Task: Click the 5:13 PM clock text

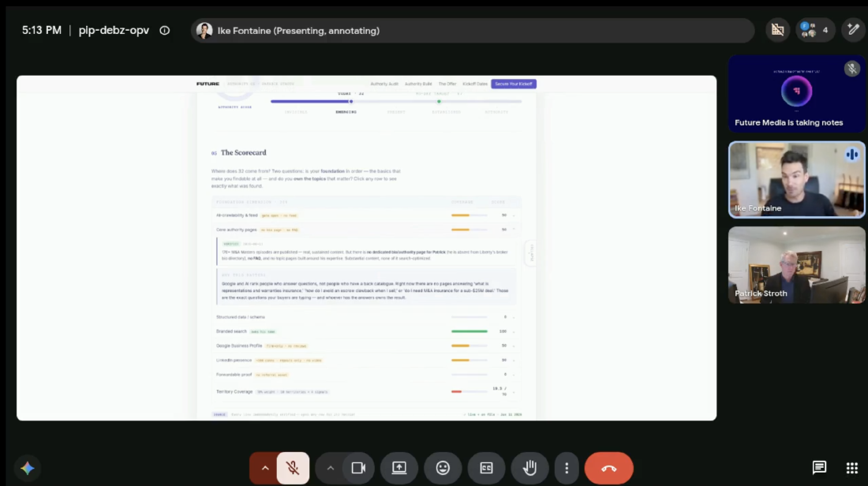Action: [42, 31]
